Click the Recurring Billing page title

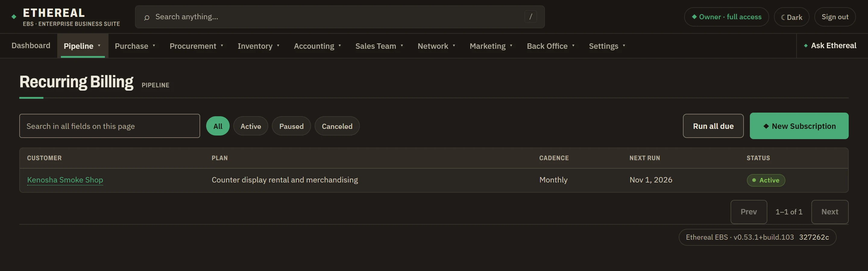point(76,82)
